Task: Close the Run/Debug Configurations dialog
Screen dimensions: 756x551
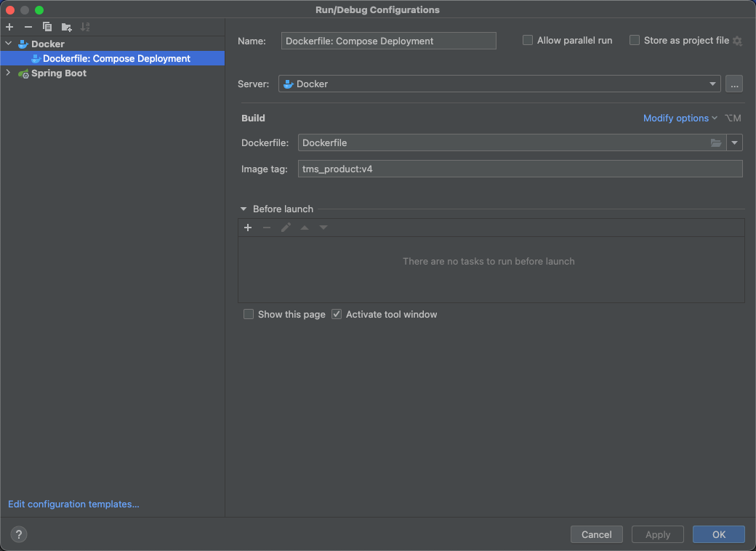Action: (10, 9)
